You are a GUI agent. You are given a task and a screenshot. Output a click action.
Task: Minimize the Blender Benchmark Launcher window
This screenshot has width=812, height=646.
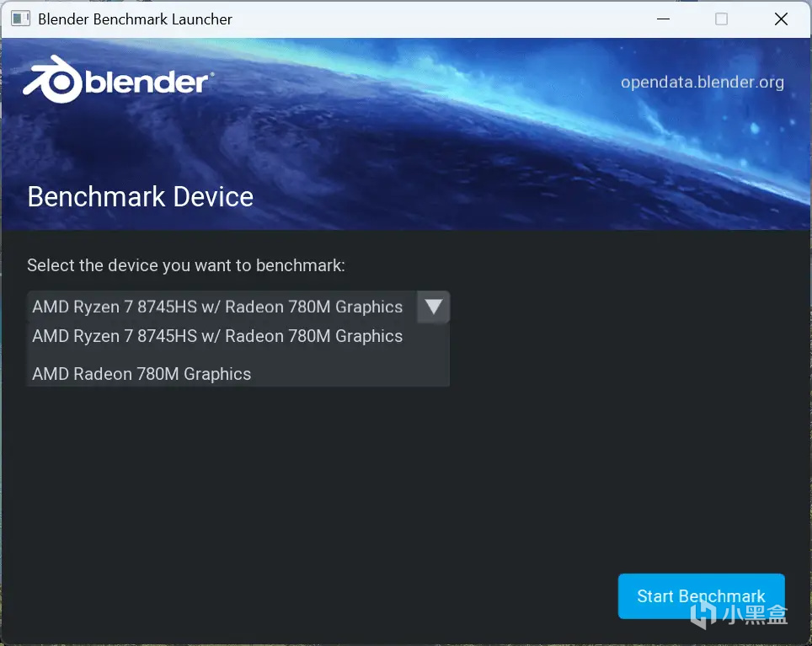point(664,19)
